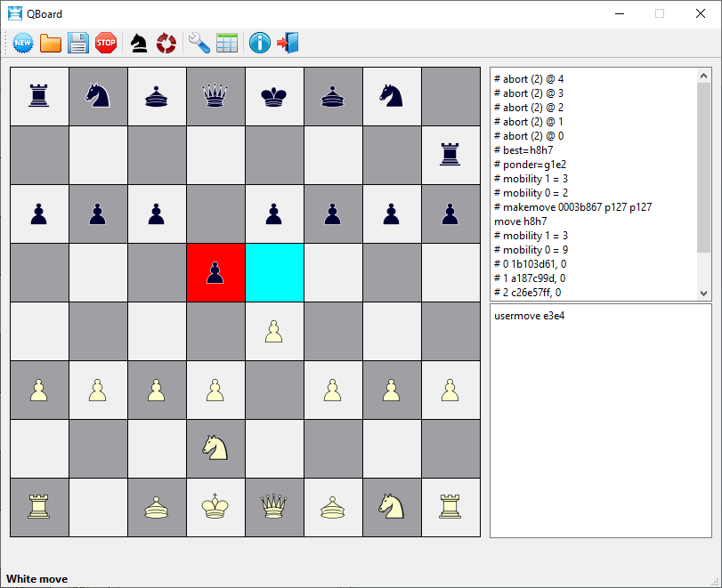This screenshot has height=588, width=722.
Task: Click the 'usermove e3e4' line
Action: click(529, 316)
